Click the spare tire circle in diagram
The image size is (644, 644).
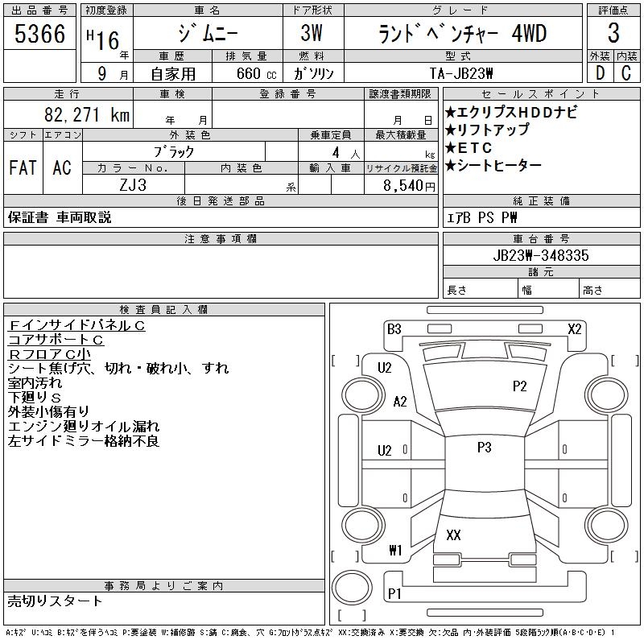[x=352, y=588]
